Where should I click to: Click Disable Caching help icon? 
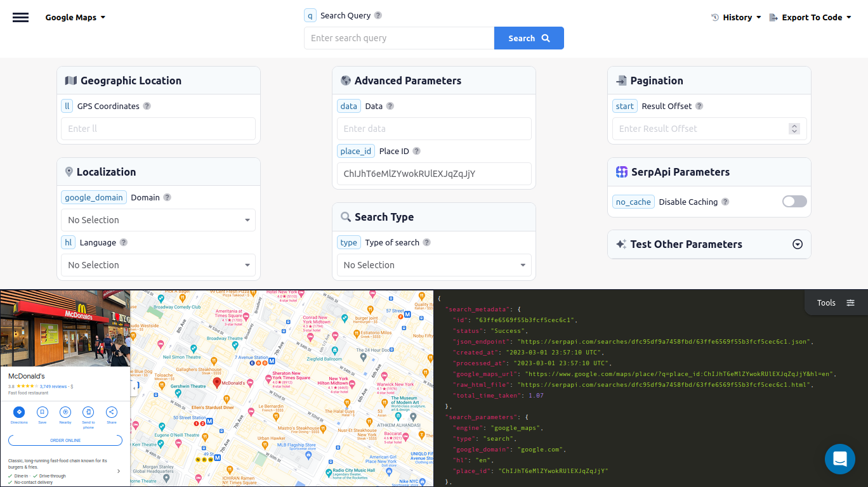(x=725, y=202)
